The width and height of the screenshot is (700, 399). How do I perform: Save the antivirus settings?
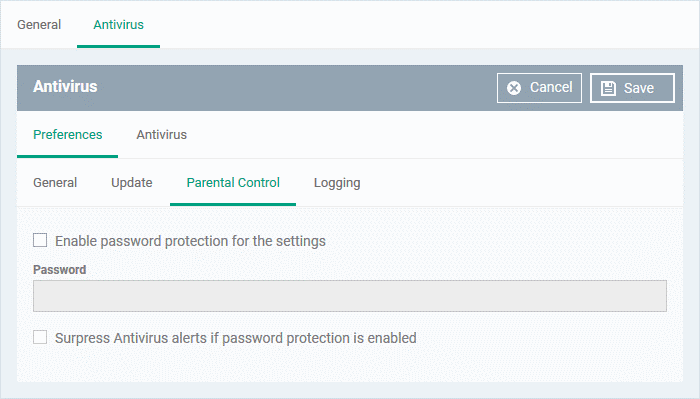pos(632,88)
